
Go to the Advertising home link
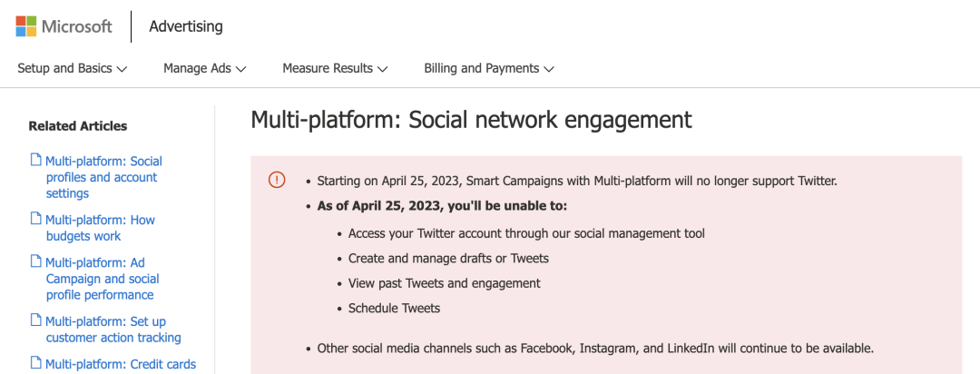point(186,26)
